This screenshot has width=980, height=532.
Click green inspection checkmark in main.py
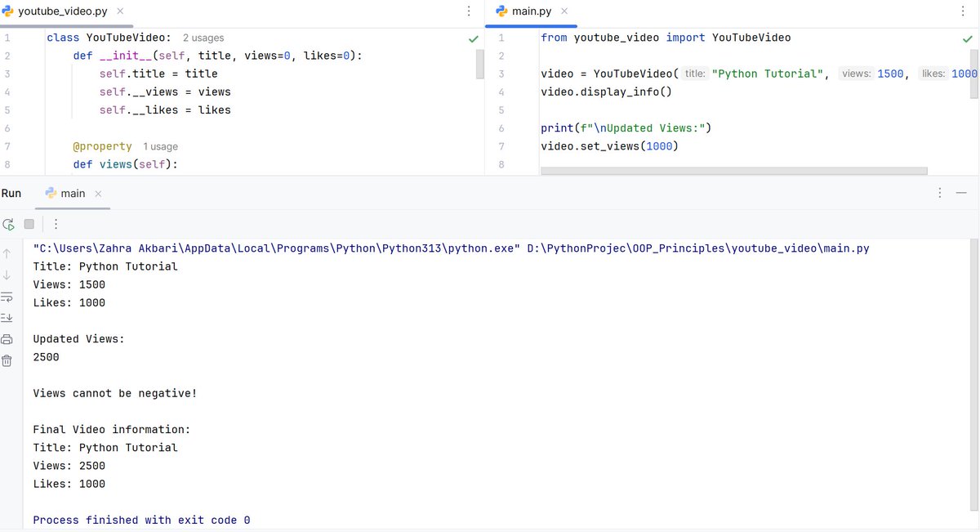968,38
